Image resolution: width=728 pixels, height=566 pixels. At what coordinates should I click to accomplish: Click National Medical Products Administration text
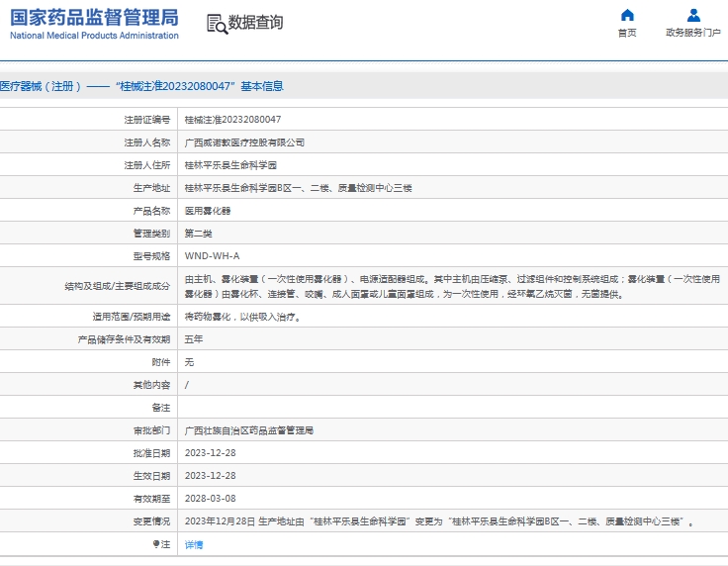click(x=94, y=36)
